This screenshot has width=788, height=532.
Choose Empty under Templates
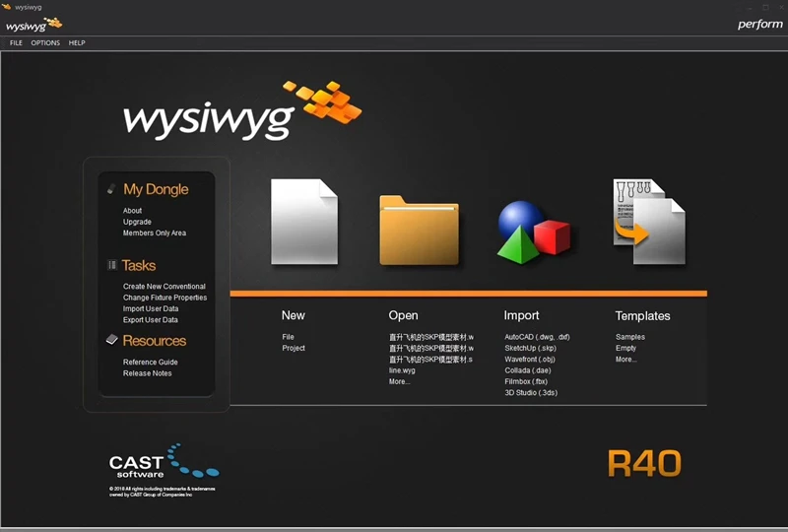point(625,348)
